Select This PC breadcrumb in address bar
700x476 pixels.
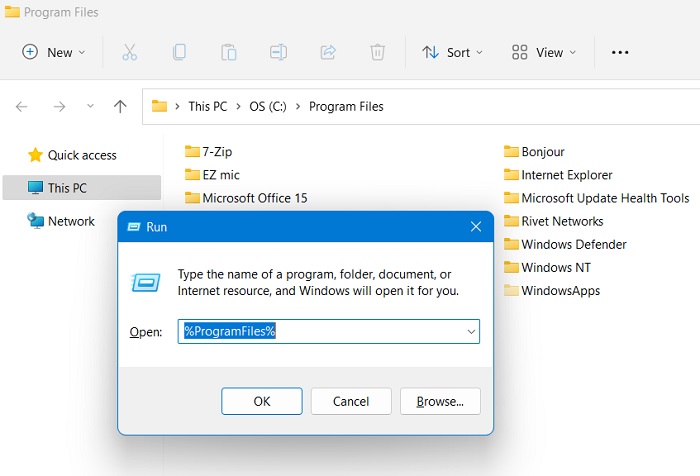pos(208,107)
